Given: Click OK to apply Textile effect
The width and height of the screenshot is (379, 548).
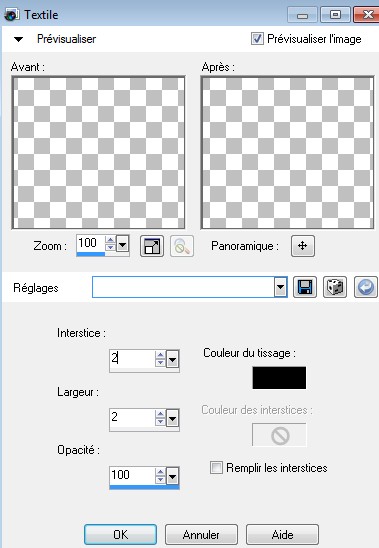Looking at the screenshot, I should 120,534.
